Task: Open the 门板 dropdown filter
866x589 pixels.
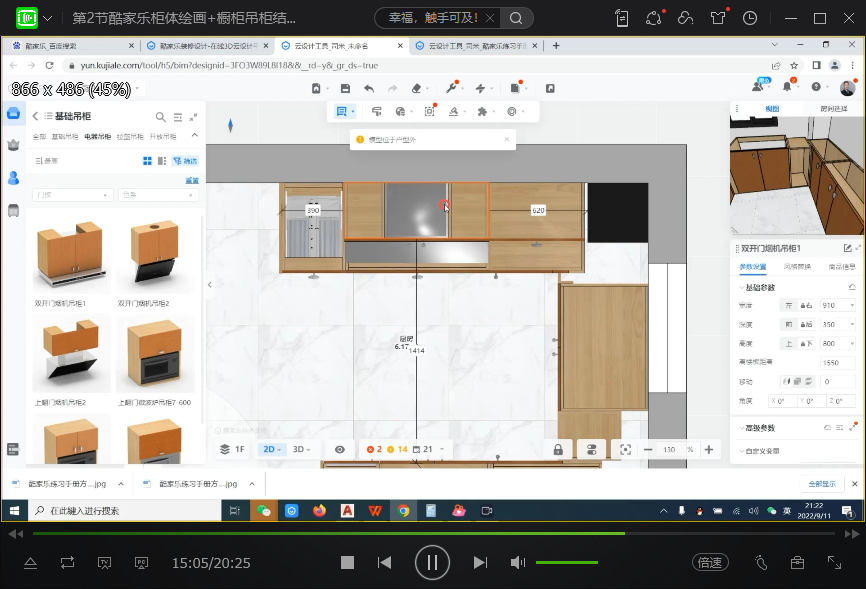Action: (72, 195)
